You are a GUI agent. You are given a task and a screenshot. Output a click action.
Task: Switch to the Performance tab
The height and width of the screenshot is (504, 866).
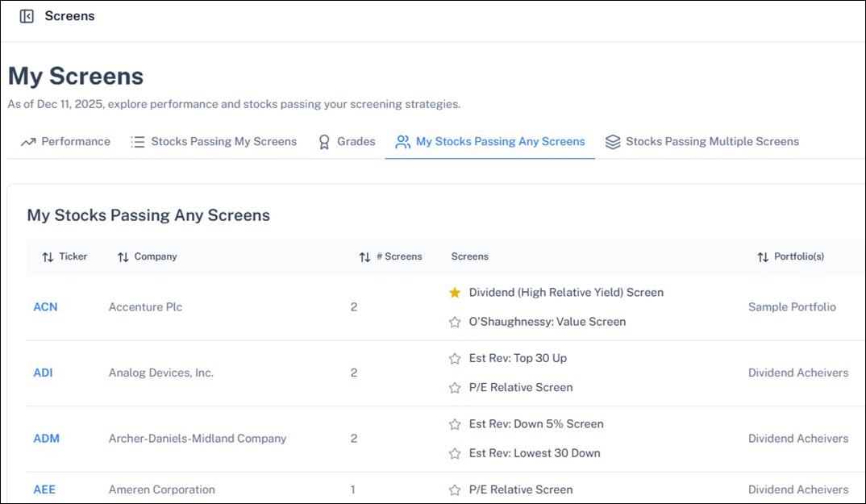coord(65,142)
